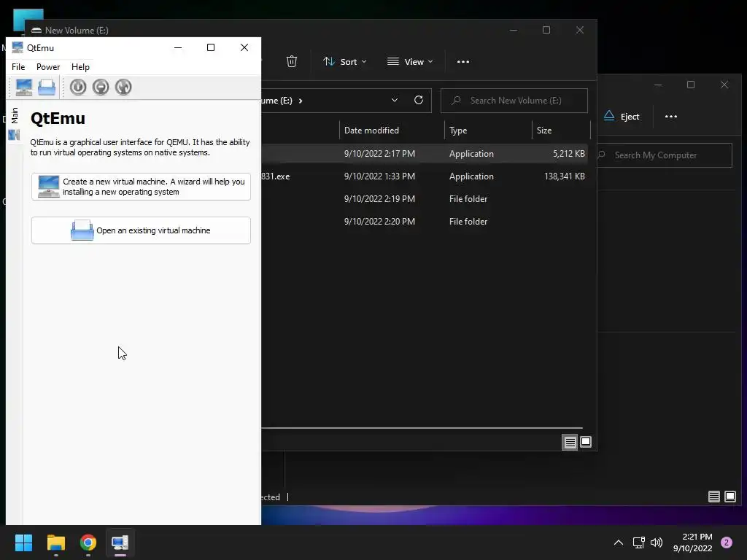747x560 pixels.
Task: Click the network icon in system tray
Action: pyautogui.click(x=638, y=542)
